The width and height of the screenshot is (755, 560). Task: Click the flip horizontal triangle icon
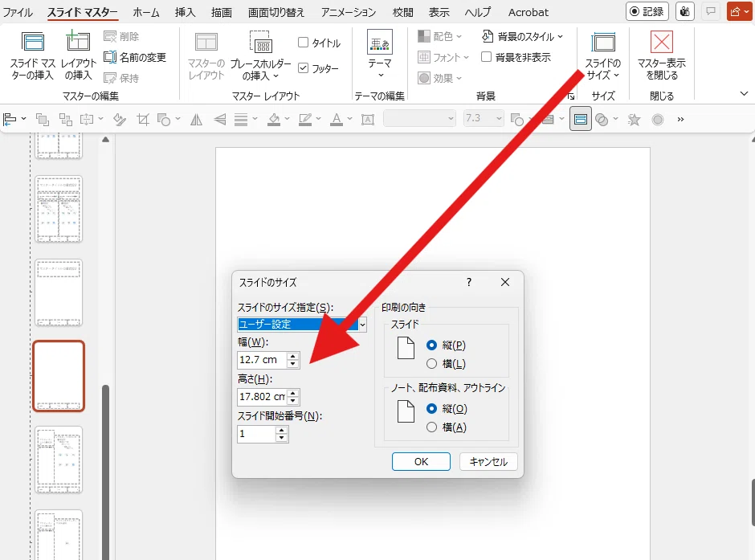point(196,119)
